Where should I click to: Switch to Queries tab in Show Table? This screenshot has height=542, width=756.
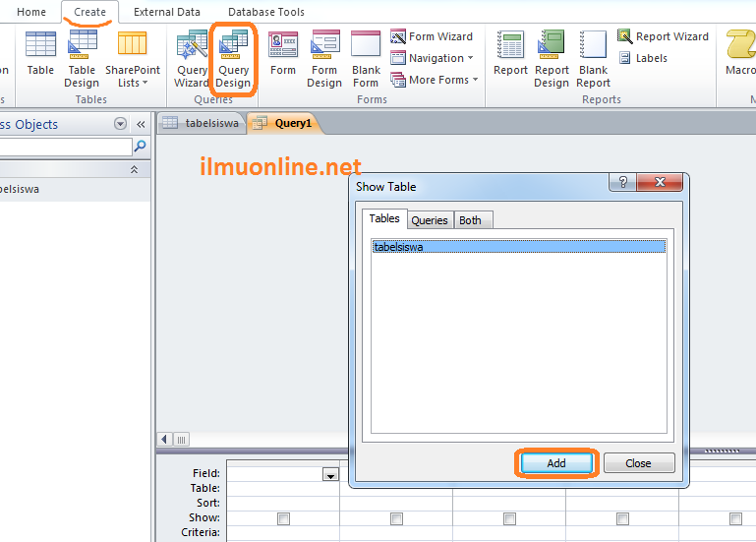coord(429,220)
